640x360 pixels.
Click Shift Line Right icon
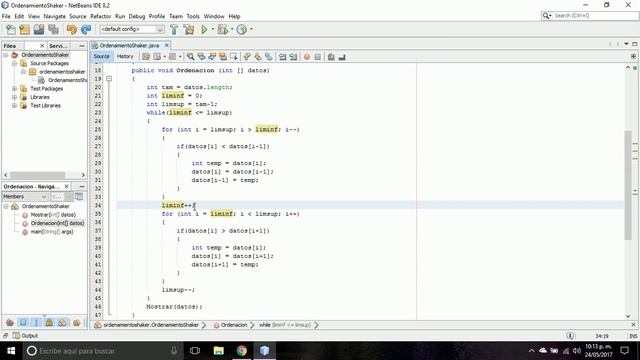coord(293,57)
